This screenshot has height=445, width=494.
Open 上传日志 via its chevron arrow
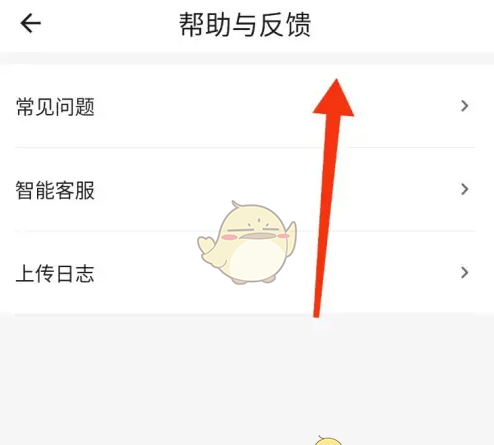point(464,273)
